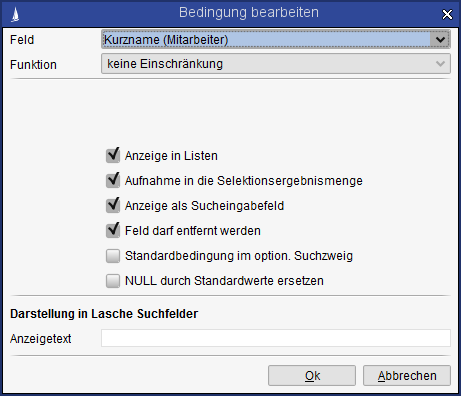Click the Bedingung bearbeiten title bar text

point(249,13)
